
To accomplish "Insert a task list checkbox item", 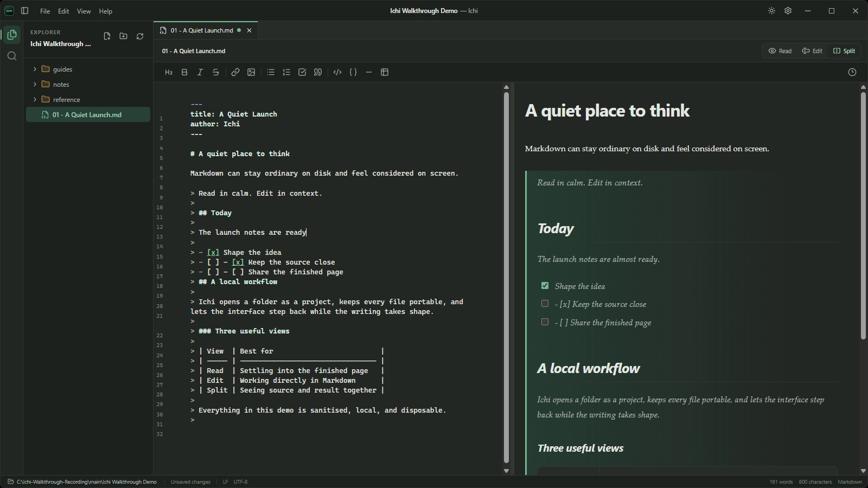I will click(302, 72).
